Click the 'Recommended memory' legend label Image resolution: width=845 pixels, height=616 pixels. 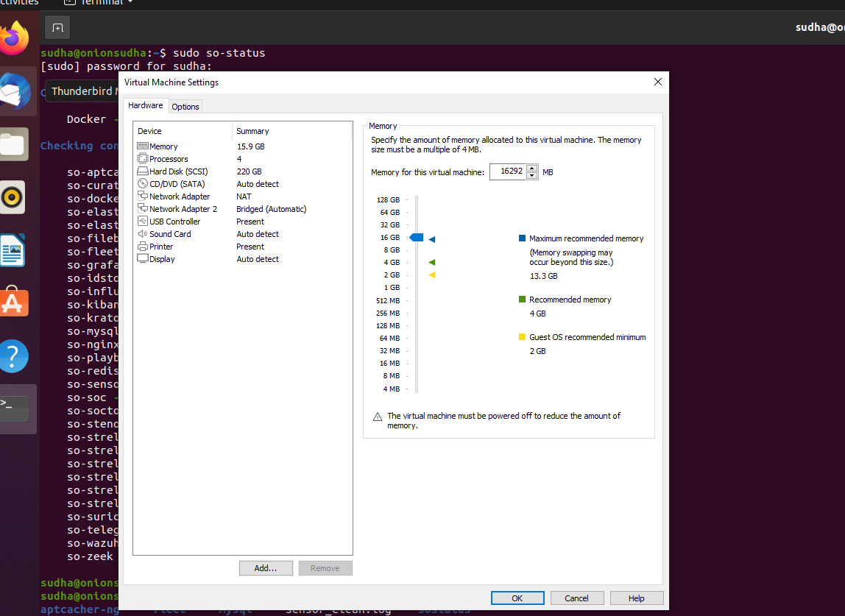click(x=570, y=300)
